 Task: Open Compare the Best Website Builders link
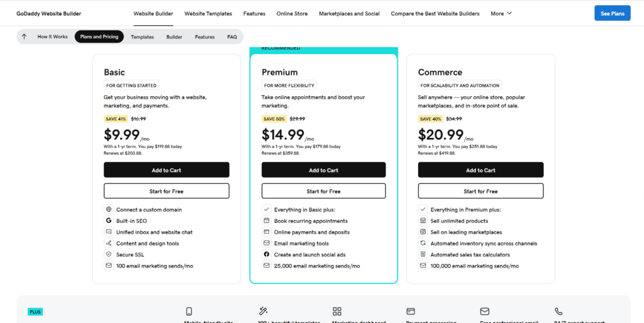tap(435, 13)
